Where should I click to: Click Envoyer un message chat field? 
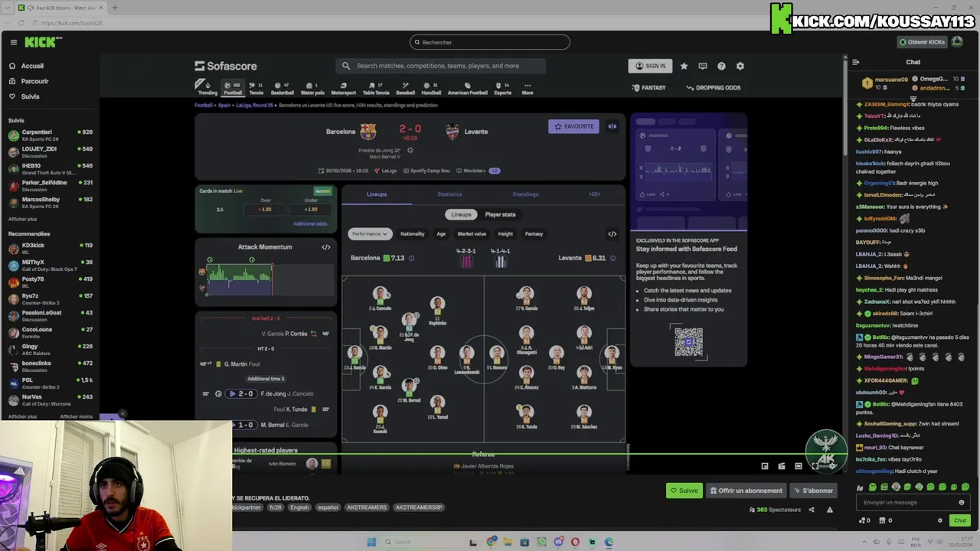[x=911, y=503]
